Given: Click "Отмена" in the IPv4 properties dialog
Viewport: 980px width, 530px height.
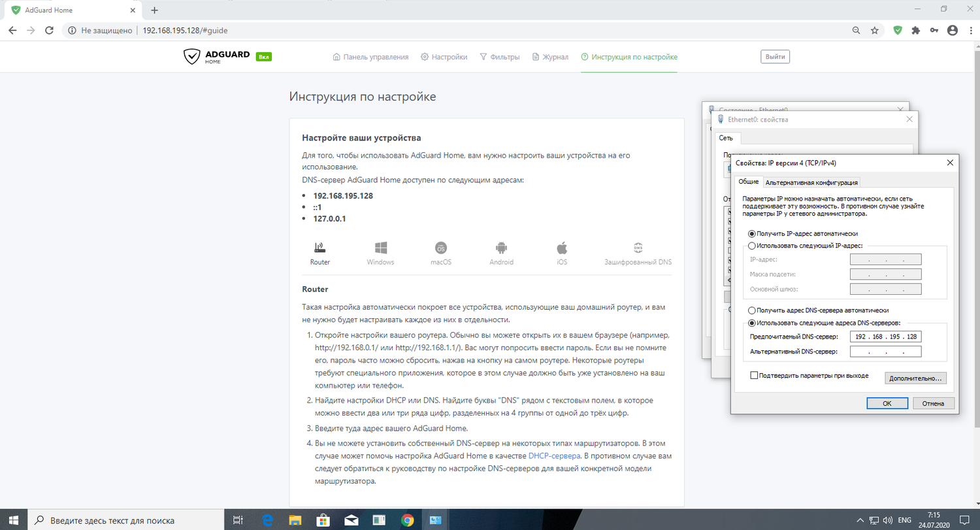Looking at the screenshot, I should [x=934, y=403].
